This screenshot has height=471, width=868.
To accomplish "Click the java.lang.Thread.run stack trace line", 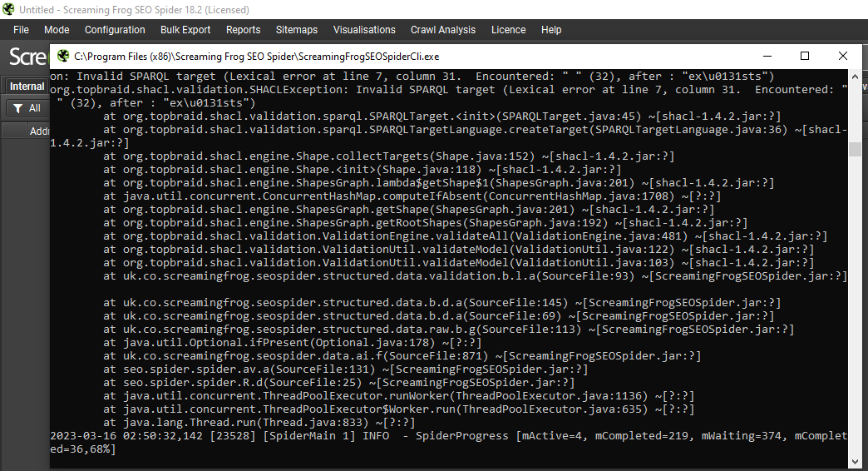I will (259, 422).
